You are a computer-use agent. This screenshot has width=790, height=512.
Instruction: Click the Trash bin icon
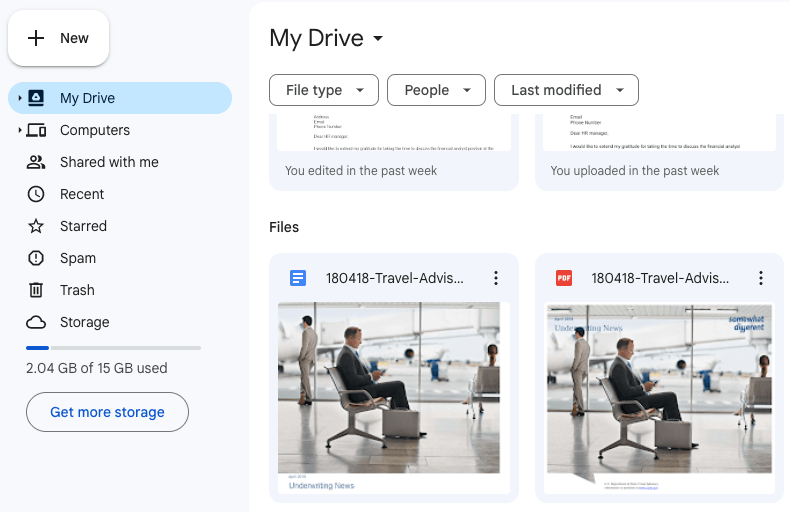click(x=37, y=290)
